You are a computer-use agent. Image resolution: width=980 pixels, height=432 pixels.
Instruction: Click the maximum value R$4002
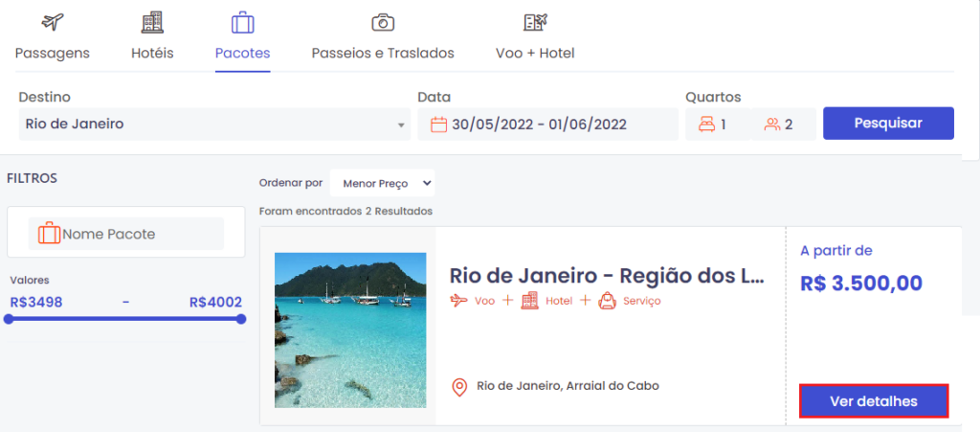click(215, 303)
